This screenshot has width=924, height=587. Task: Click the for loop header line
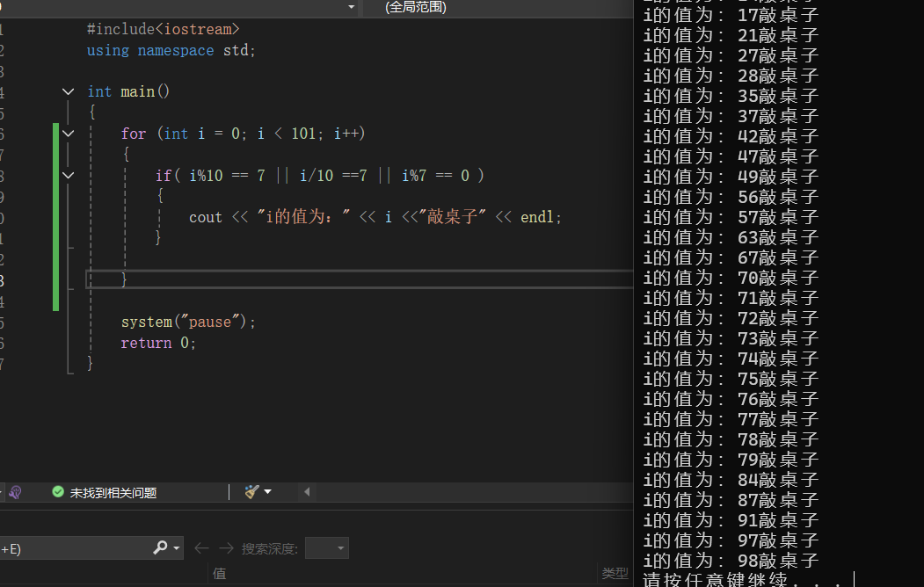pyautogui.click(x=243, y=134)
